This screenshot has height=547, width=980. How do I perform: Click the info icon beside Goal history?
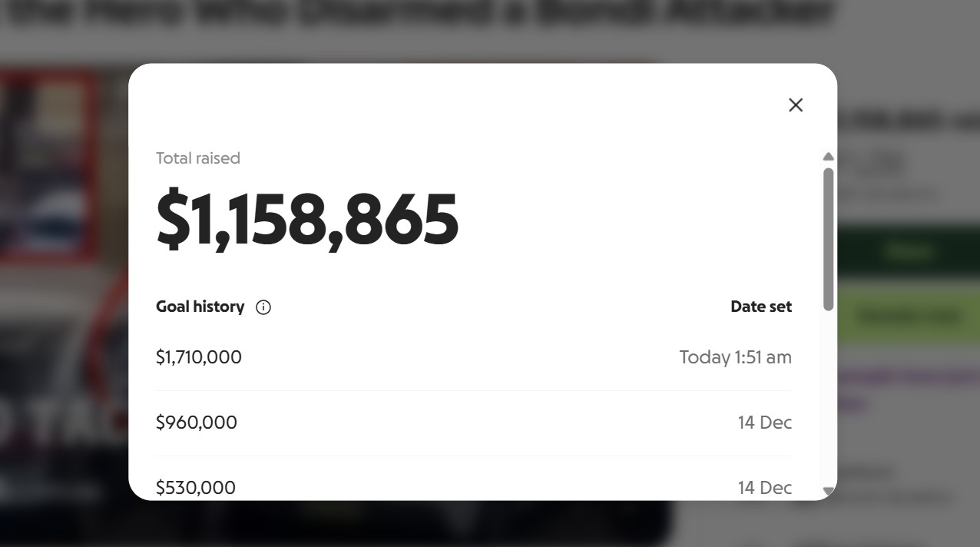click(x=263, y=307)
